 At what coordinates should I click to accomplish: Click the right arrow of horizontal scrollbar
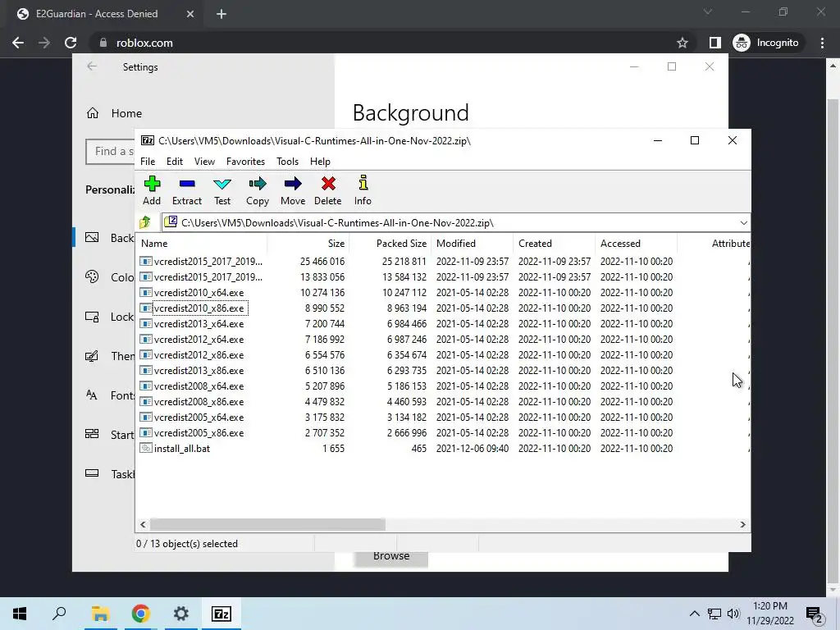742,524
